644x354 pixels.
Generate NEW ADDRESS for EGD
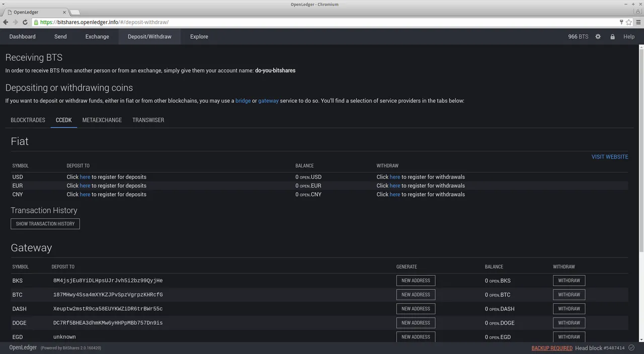tap(416, 337)
